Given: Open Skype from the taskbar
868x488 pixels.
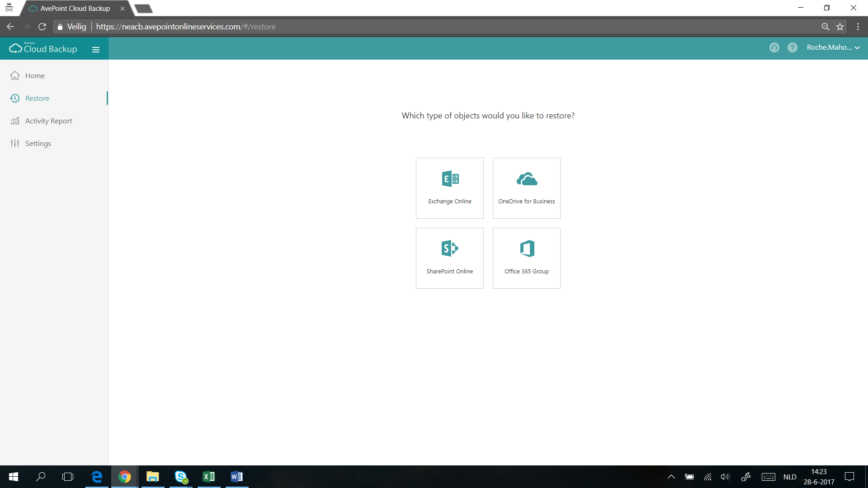Looking at the screenshot, I should point(181,477).
